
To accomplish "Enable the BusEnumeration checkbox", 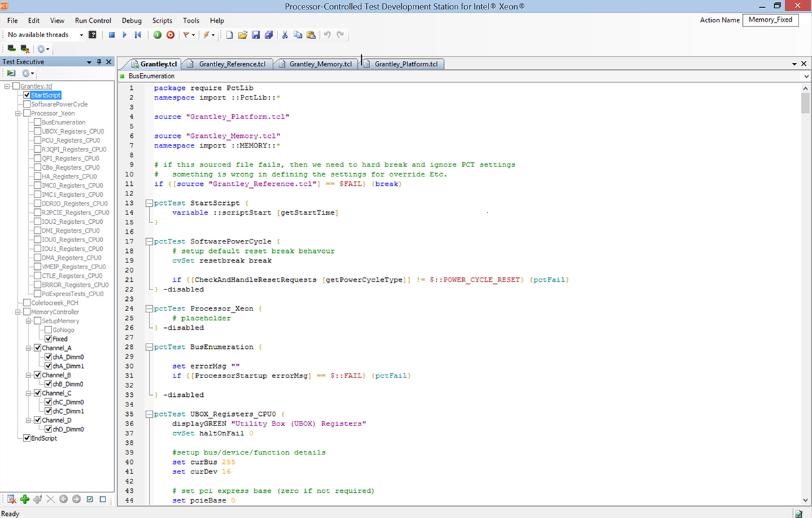I will (x=38, y=122).
